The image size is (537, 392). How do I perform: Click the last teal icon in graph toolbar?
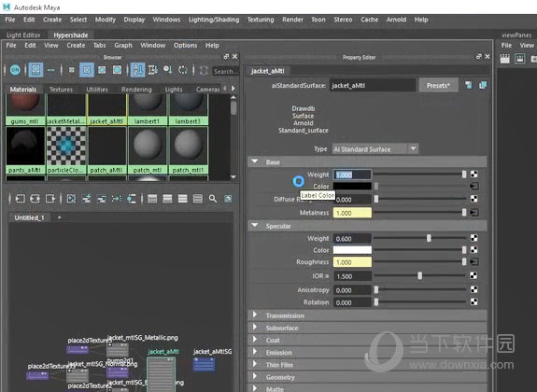pyautogui.click(x=228, y=199)
